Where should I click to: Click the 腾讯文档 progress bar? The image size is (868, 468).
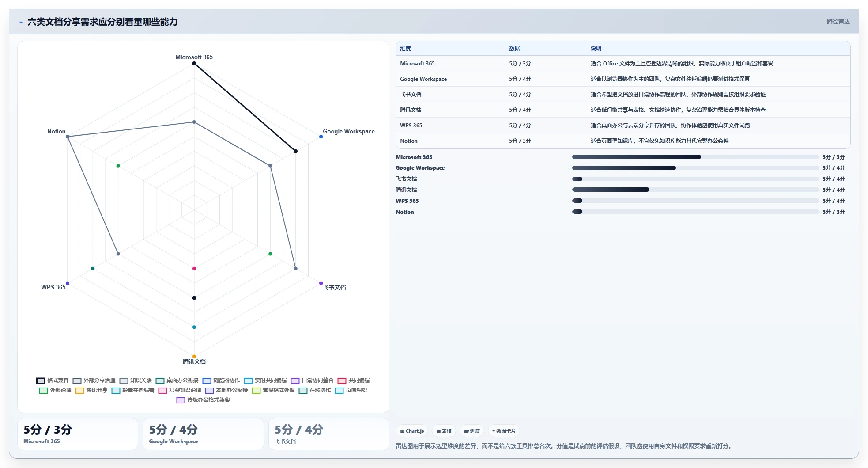(695, 190)
